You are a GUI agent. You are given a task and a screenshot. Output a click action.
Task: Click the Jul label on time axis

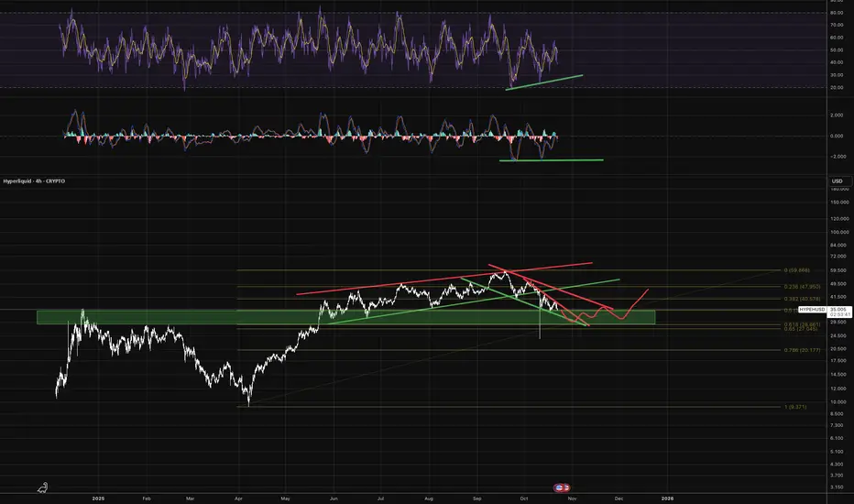(x=380, y=499)
